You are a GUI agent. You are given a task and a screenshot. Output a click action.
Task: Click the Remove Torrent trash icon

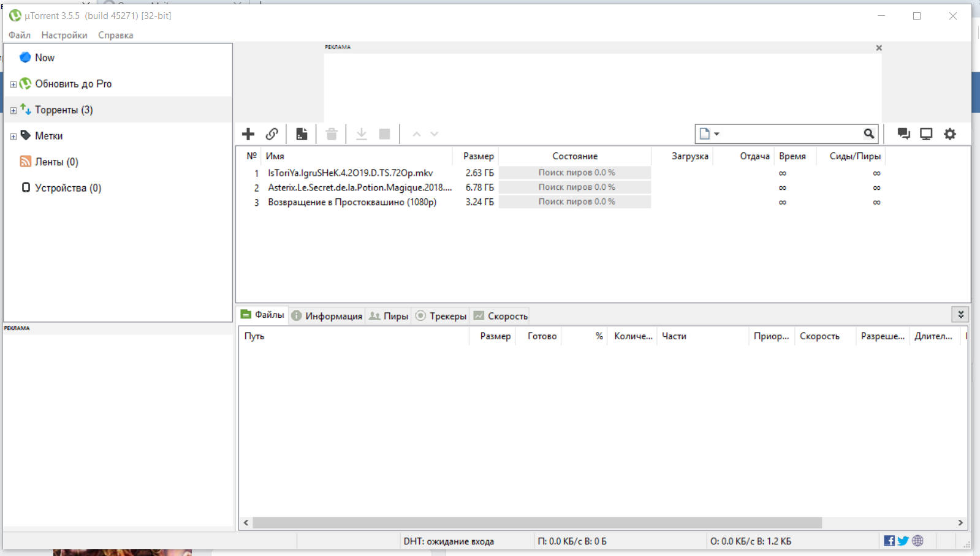tap(332, 134)
